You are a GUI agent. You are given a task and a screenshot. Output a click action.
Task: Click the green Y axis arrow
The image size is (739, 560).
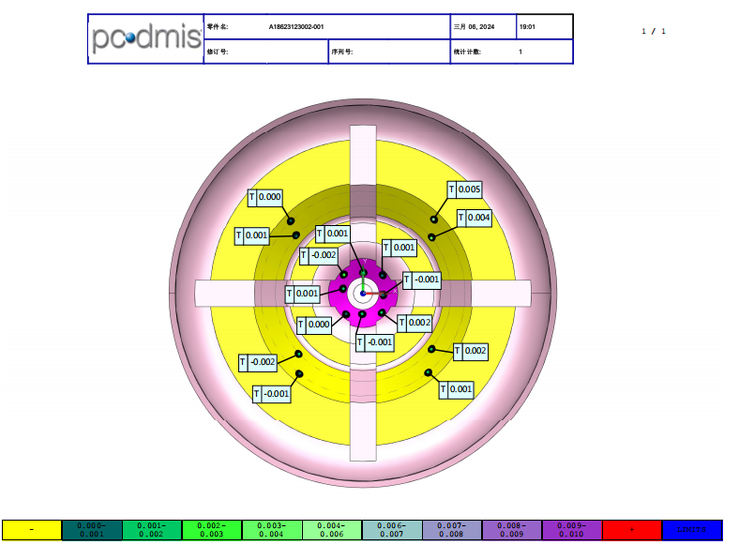(x=363, y=280)
